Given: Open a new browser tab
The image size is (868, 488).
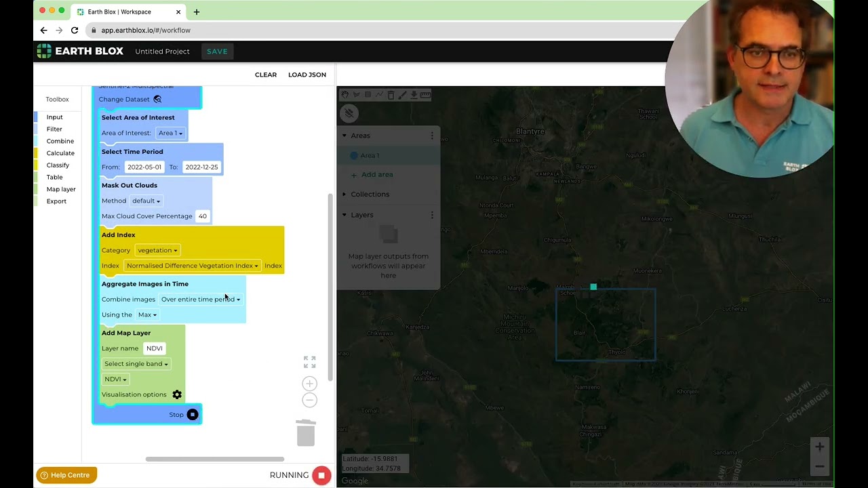Looking at the screenshot, I should click(197, 12).
